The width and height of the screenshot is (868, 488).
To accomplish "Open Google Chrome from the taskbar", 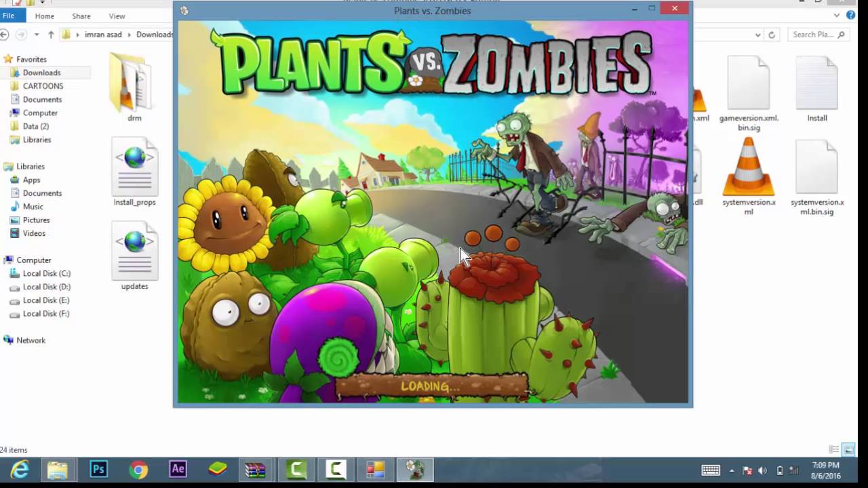I will point(138,469).
